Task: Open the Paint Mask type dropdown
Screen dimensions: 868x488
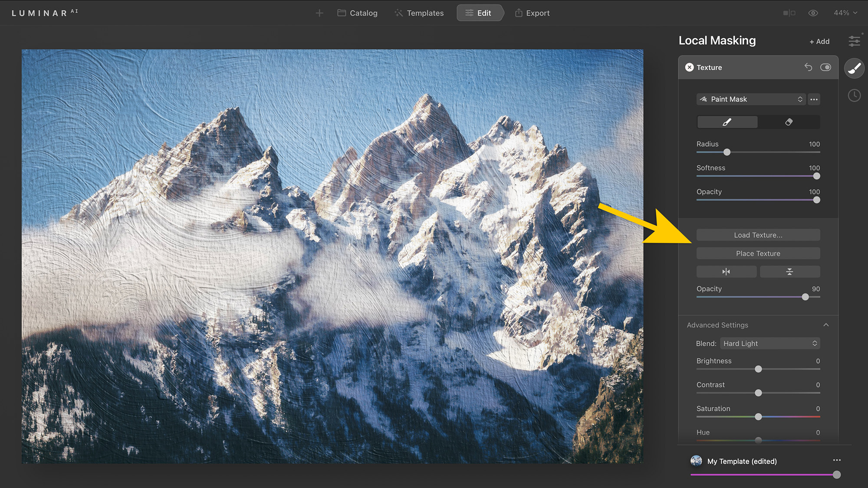Action: 751,99
